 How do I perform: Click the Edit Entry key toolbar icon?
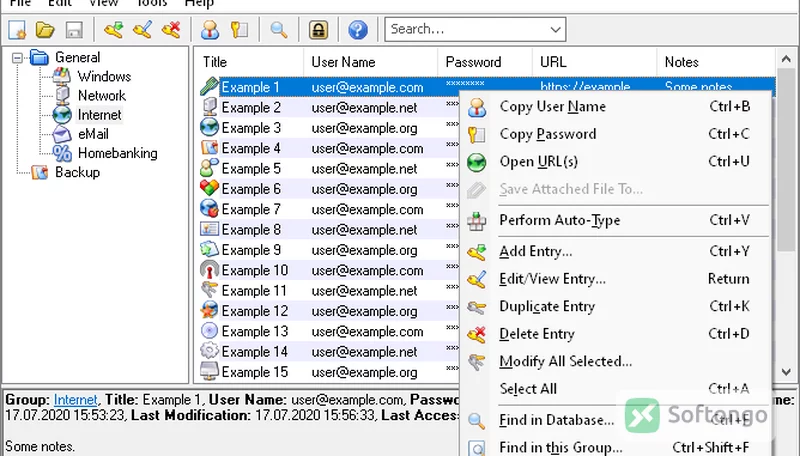point(142,30)
